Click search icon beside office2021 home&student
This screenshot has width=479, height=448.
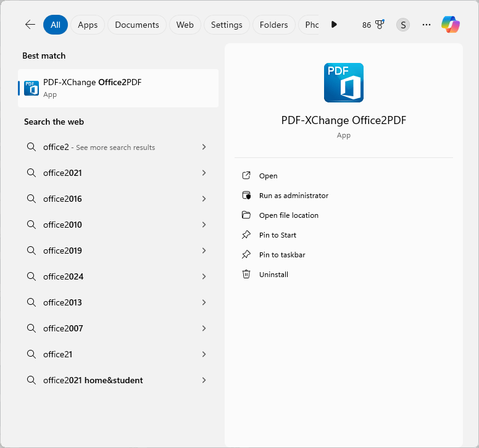[x=31, y=380]
